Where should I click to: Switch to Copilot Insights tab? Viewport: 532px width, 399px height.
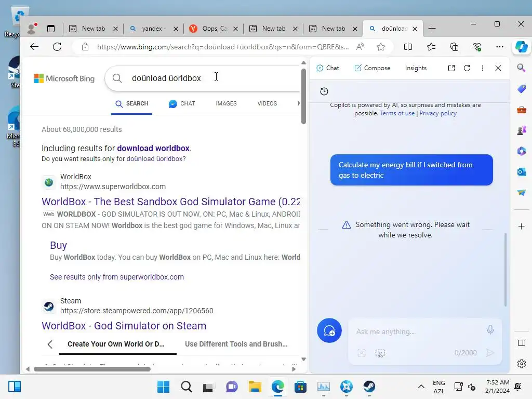click(x=416, y=68)
